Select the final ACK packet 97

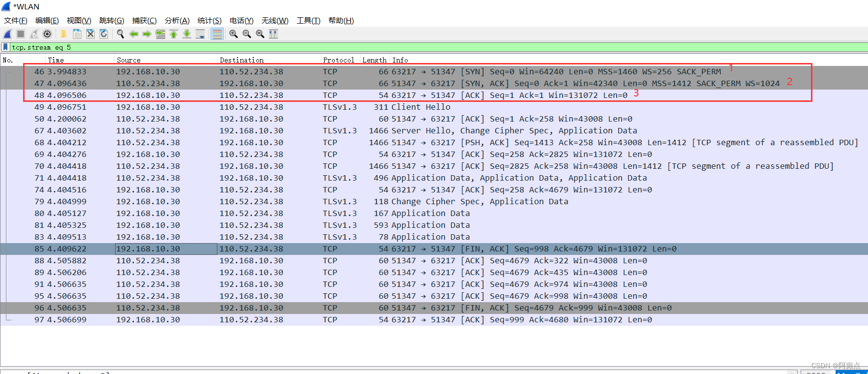pos(434,320)
